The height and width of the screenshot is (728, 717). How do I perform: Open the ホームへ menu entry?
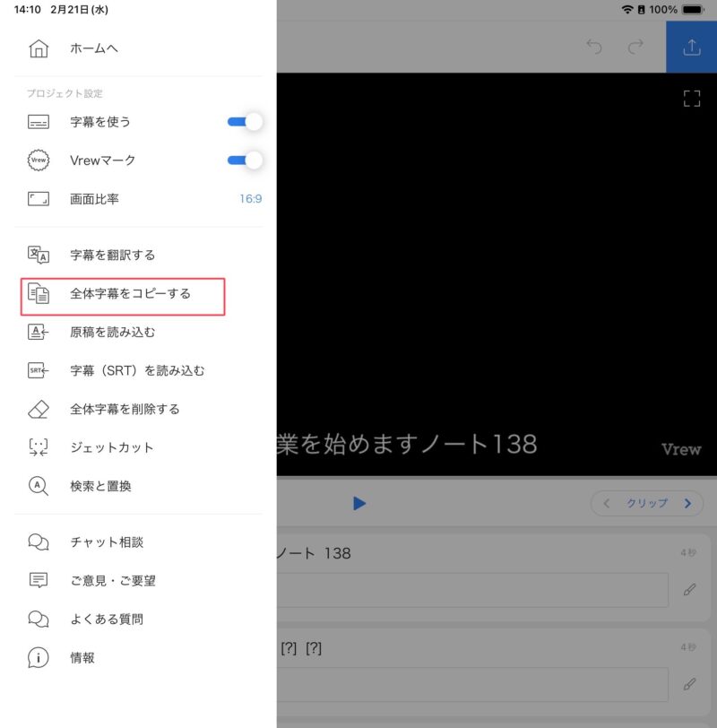(94, 48)
